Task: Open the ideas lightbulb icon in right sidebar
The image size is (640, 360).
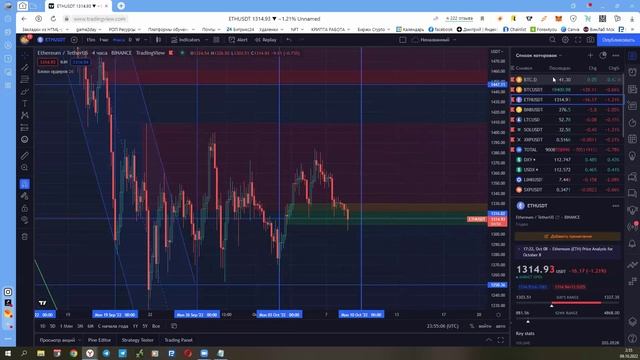Action: [632, 156]
